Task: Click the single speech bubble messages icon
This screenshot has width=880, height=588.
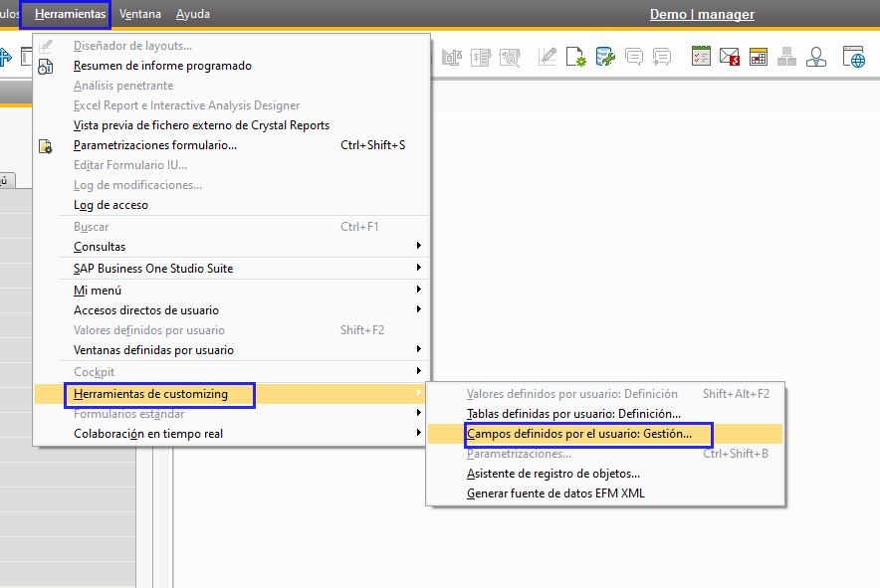Action: (634, 57)
